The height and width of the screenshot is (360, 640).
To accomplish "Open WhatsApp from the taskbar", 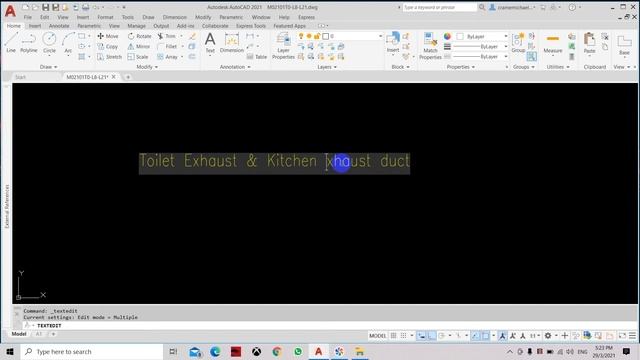I will point(298,351).
